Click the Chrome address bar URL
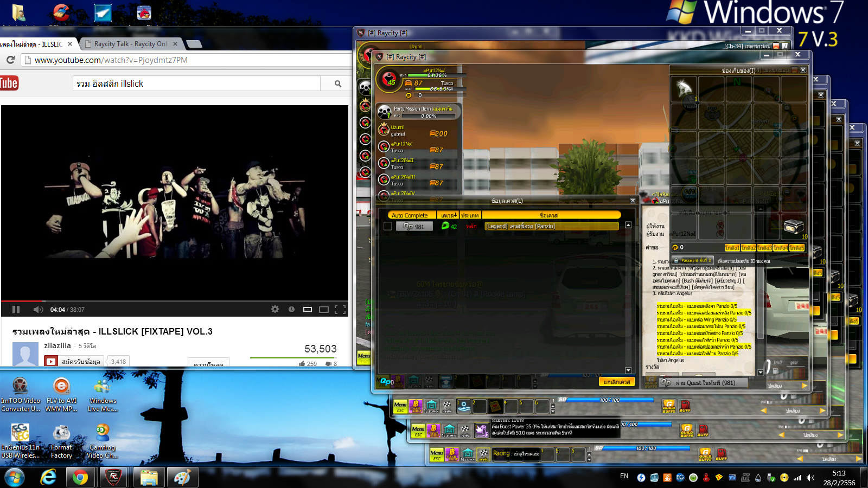The image size is (868, 488). [x=111, y=60]
